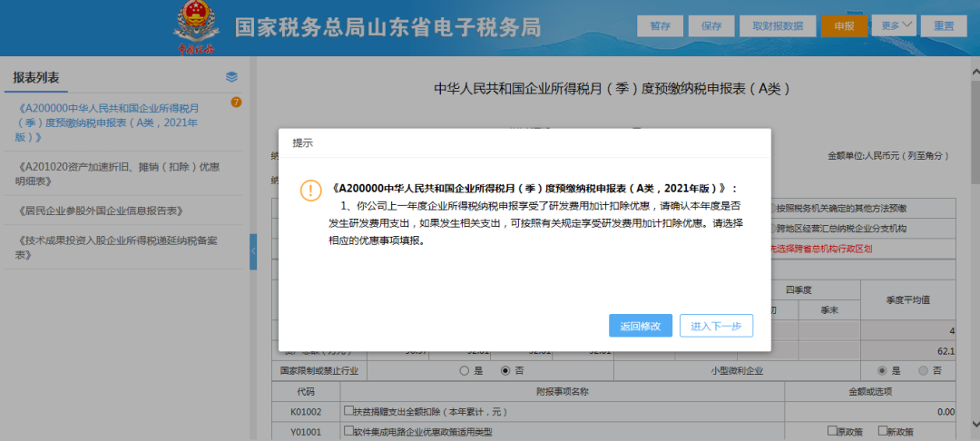This screenshot has height=441, width=980.
Task: Click the orange warning icon in dialog
Action: point(310,190)
